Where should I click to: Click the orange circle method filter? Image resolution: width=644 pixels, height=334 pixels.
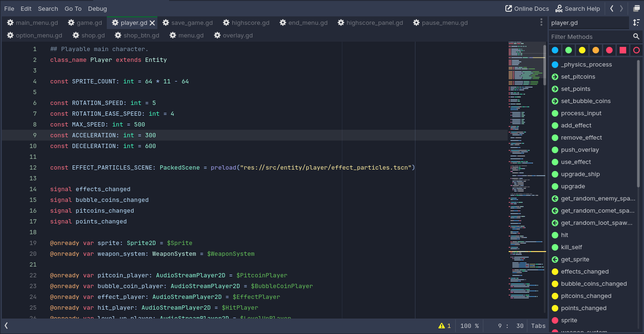pyautogui.click(x=595, y=50)
